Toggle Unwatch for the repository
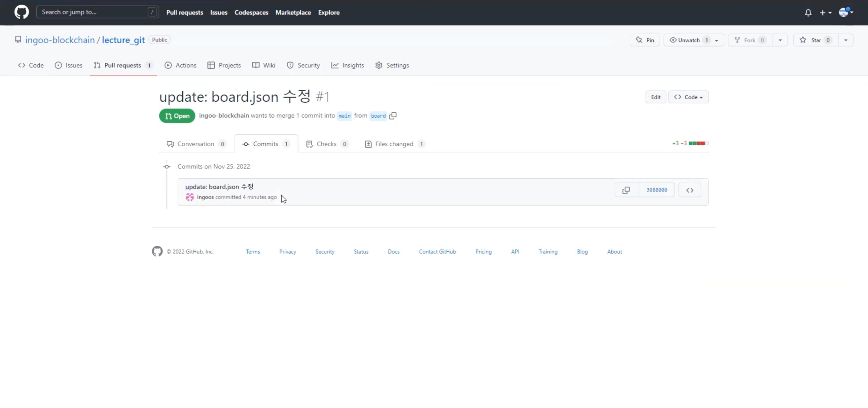 point(688,40)
